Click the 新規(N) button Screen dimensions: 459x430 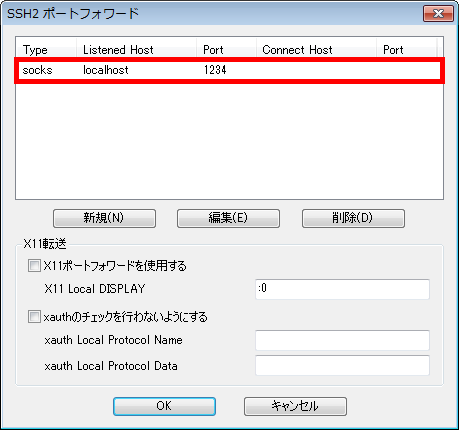(x=104, y=218)
